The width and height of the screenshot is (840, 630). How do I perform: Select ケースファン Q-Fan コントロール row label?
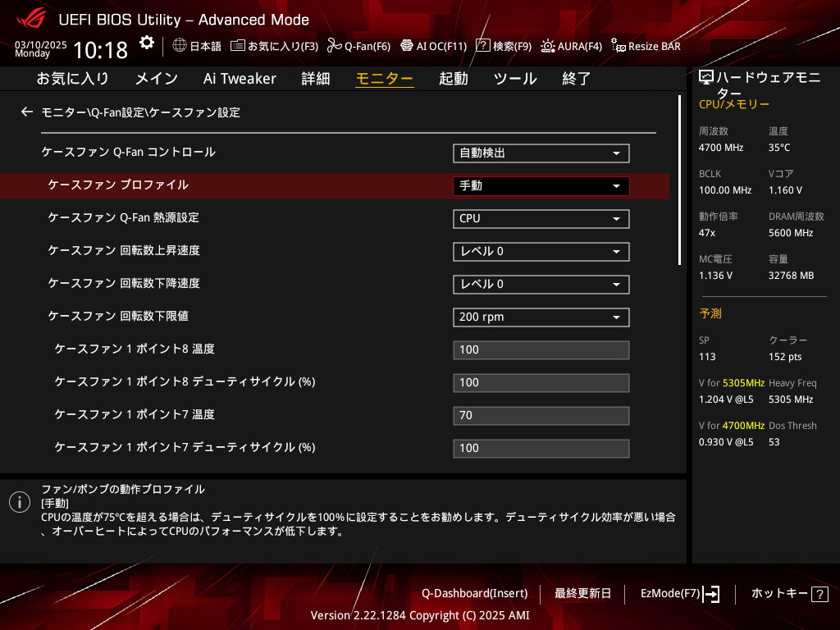pyautogui.click(x=129, y=152)
